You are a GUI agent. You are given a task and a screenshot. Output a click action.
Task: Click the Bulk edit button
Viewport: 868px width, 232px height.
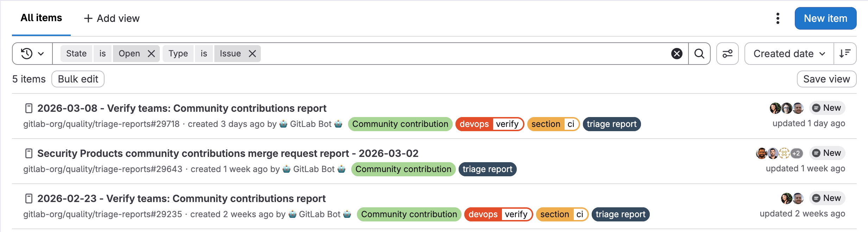click(78, 79)
